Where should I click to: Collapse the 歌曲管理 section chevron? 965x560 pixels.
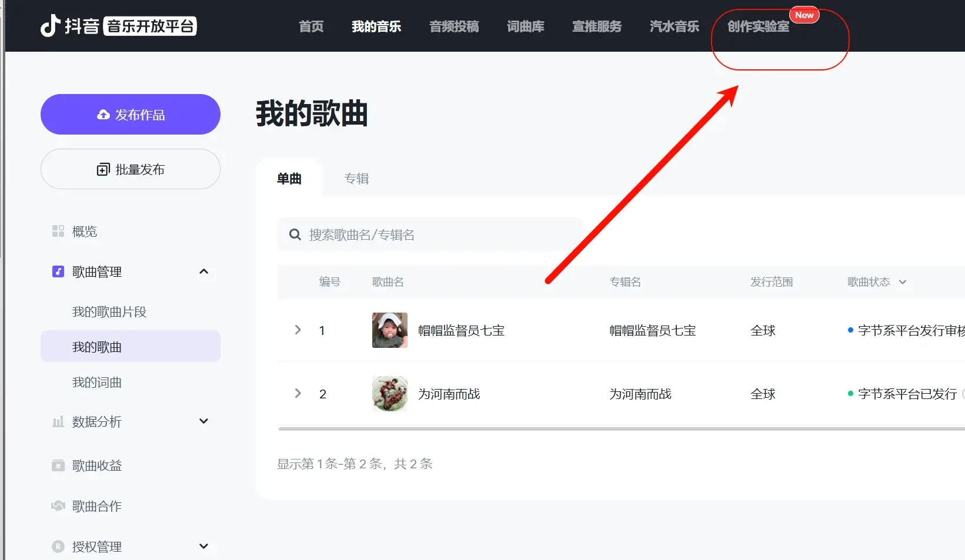[x=203, y=271]
